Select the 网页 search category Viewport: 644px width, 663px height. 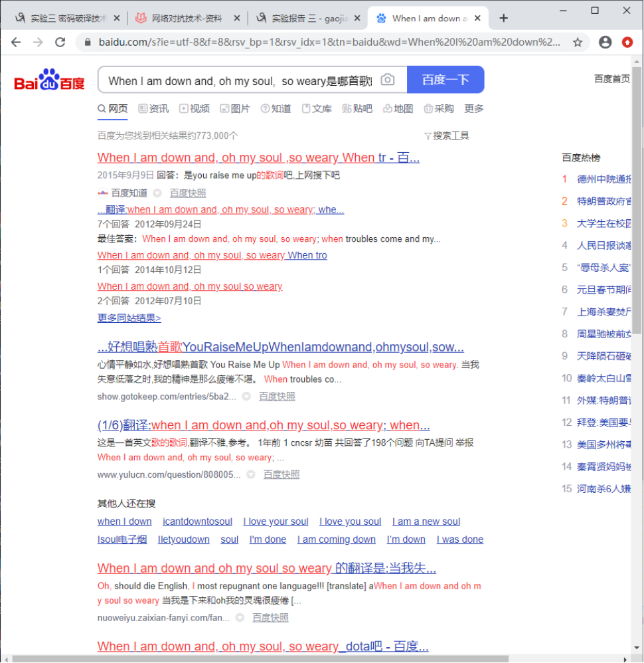(113, 109)
